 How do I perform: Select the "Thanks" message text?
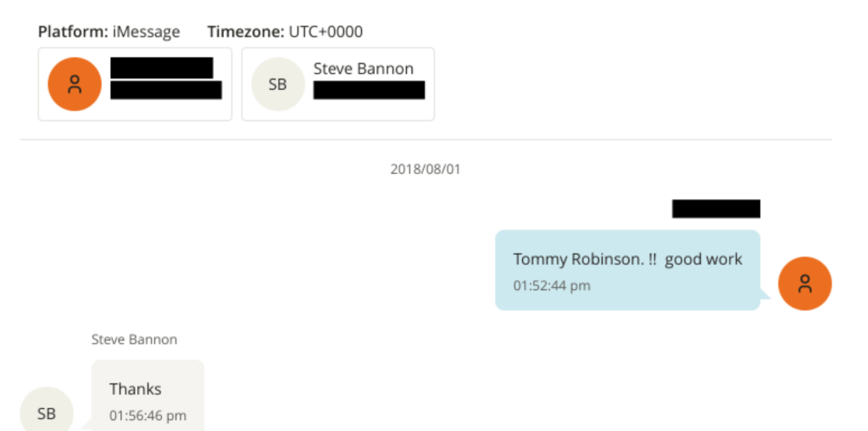pyautogui.click(x=135, y=389)
